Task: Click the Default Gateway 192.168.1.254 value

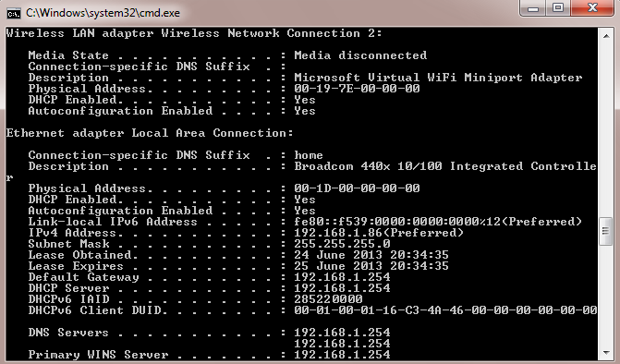Action: pos(342,276)
